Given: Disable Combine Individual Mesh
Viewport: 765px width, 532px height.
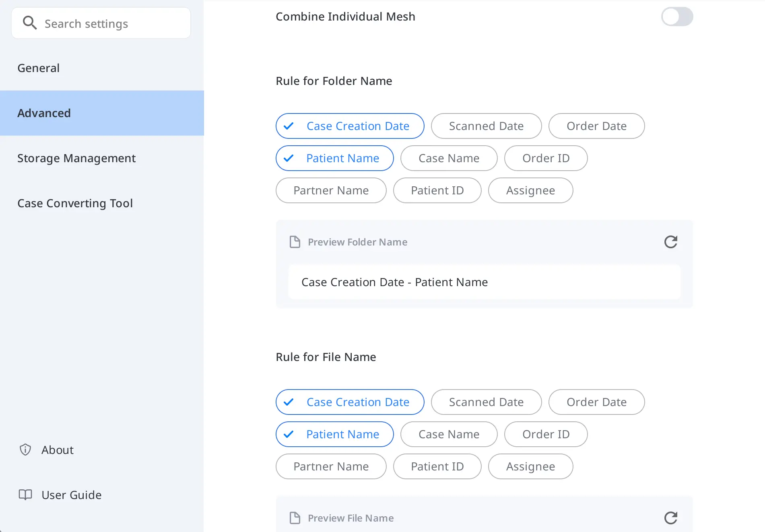Looking at the screenshot, I should (677, 16).
